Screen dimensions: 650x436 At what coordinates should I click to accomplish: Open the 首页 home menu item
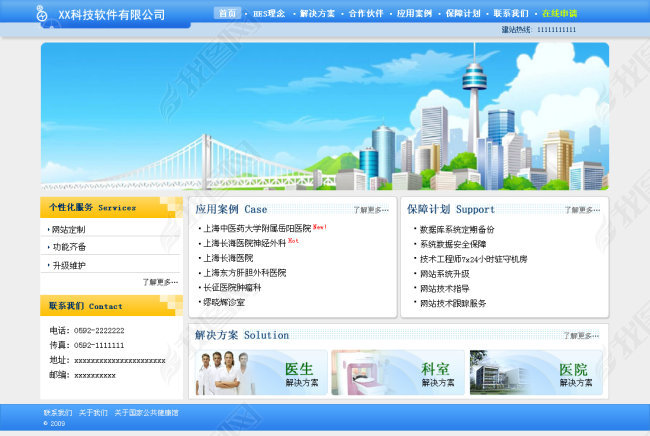[x=227, y=13]
